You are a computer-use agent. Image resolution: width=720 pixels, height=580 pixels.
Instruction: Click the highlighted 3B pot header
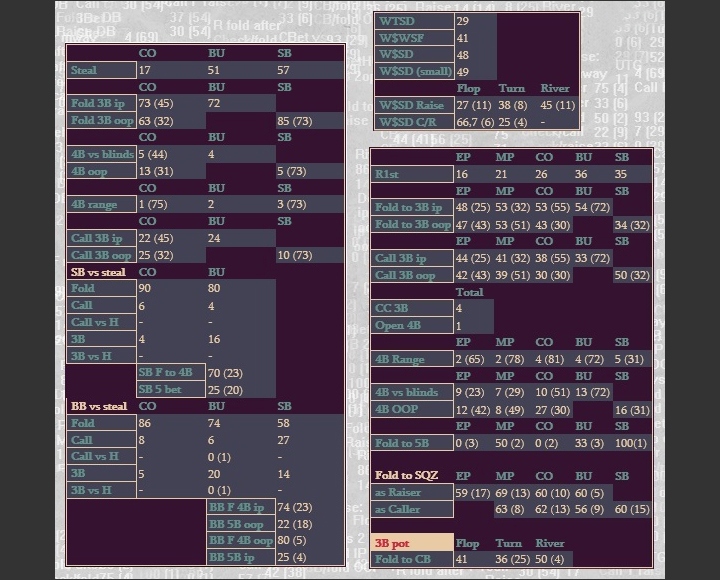[411, 542]
